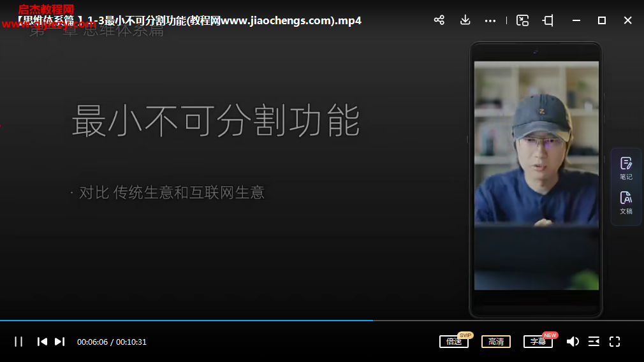Click the 00:06:06 / 00:10:31 time display

112,342
